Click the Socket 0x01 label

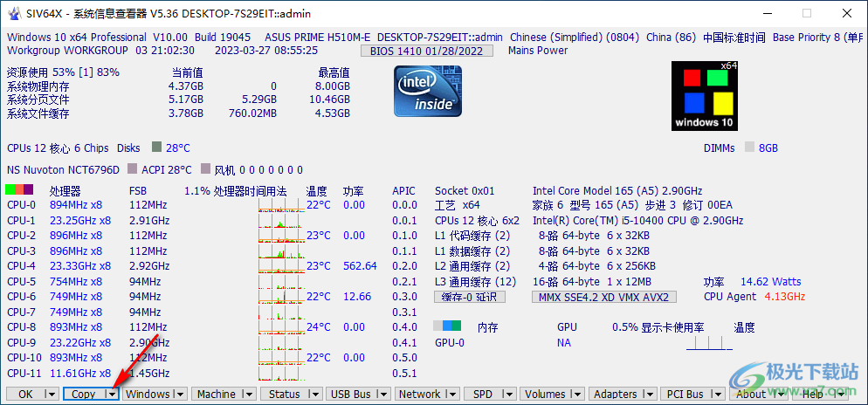[465, 190]
